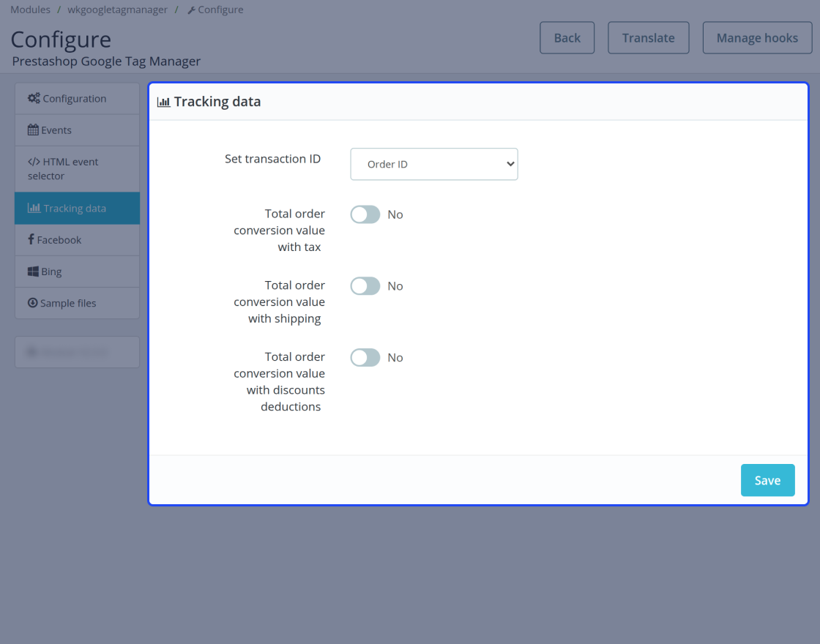Viewport: 820px width, 644px height.
Task: Click the wrench icon in the breadcrumb
Action: coord(191,10)
